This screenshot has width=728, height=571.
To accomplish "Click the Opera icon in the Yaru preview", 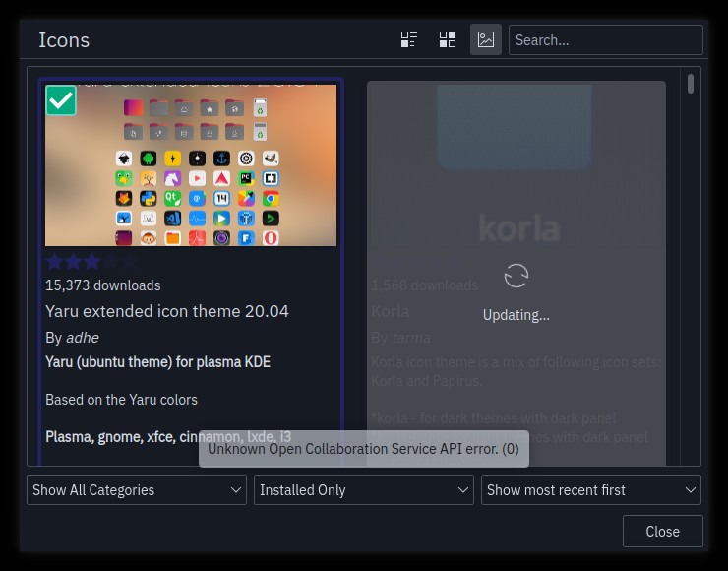I will pos(270,238).
